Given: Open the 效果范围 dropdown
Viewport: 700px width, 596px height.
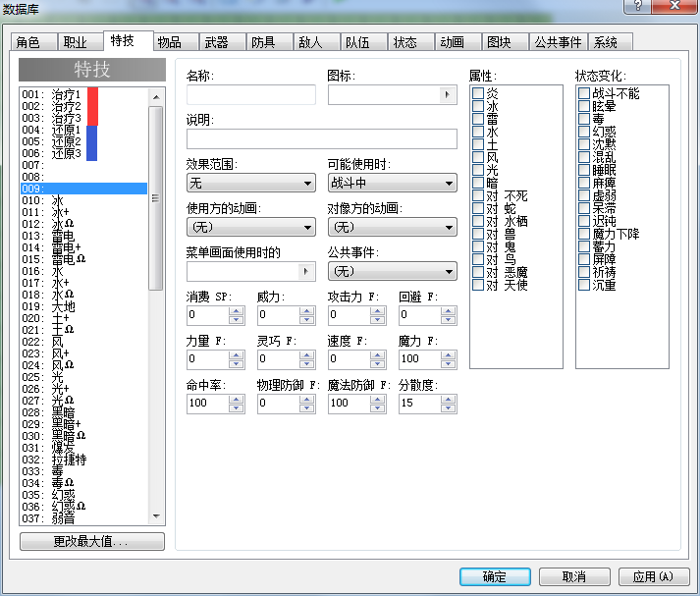Looking at the screenshot, I should (251, 183).
